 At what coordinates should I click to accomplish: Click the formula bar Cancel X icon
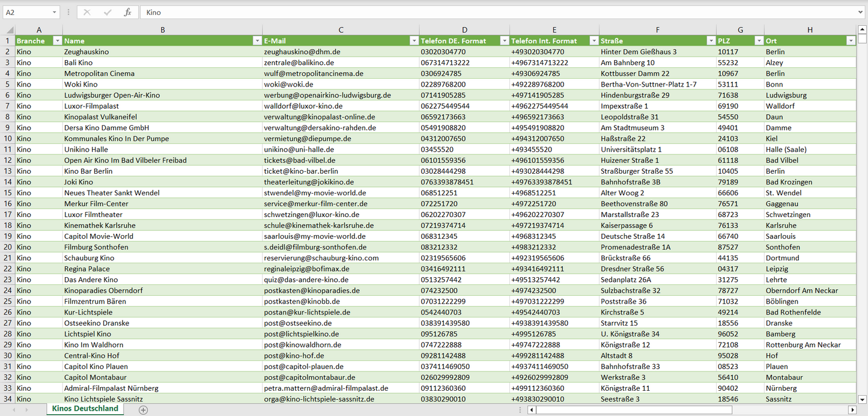point(87,12)
